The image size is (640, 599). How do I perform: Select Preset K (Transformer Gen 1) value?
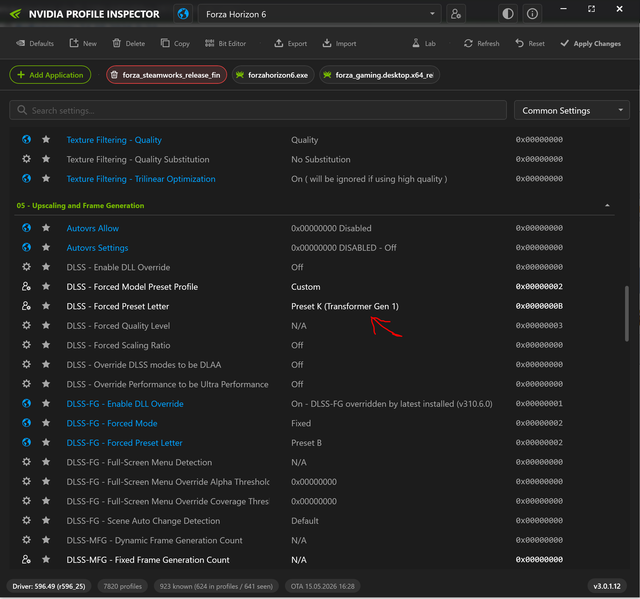[345, 306]
